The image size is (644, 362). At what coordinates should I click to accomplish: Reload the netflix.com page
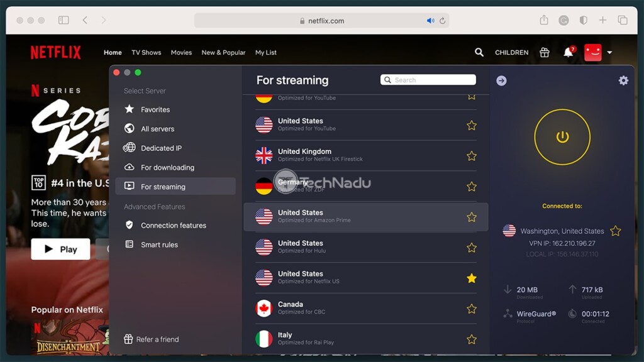tap(442, 21)
